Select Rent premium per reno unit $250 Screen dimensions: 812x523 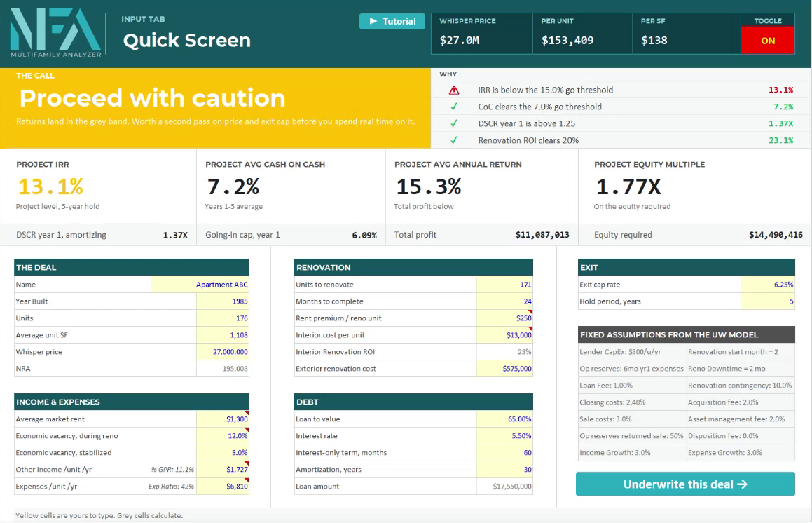click(504, 318)
